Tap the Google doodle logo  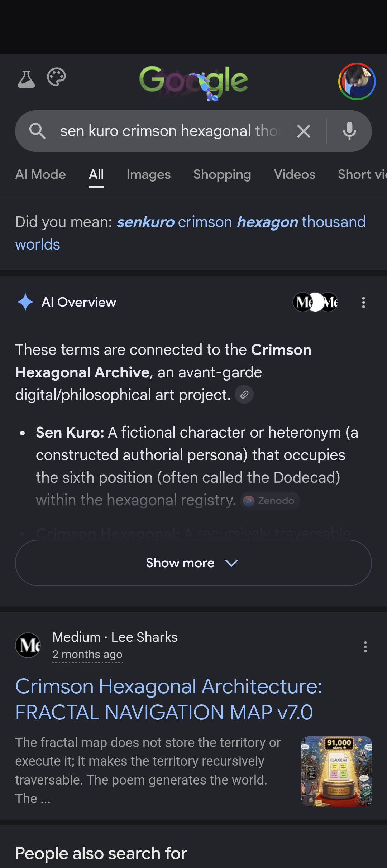[x=193, y=82]
